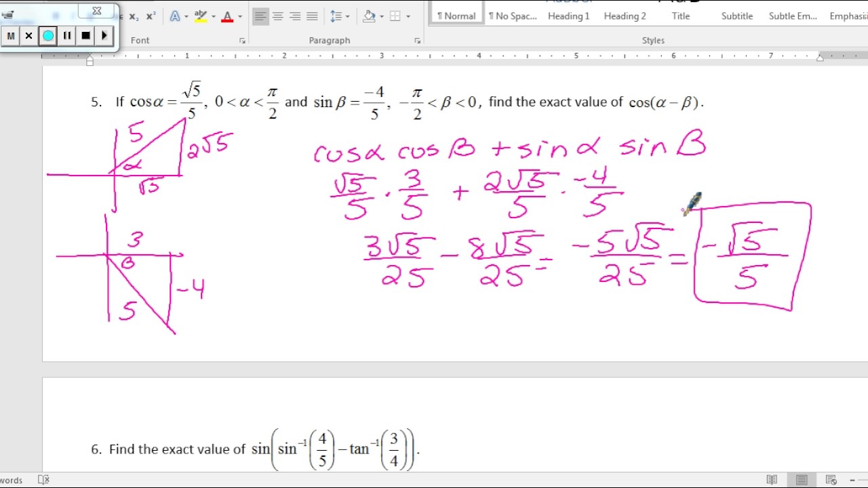The width and height of the screenshot is (868, 488).
Task: Click the M button on recorder
Action: click(x=10, y=36)
